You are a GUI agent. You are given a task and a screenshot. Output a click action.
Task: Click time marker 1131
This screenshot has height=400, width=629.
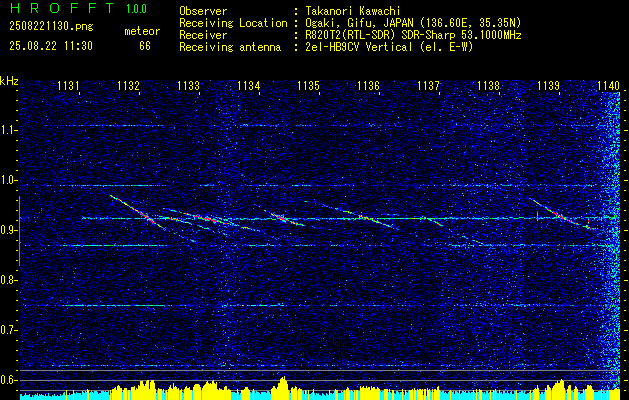point(68,86)
